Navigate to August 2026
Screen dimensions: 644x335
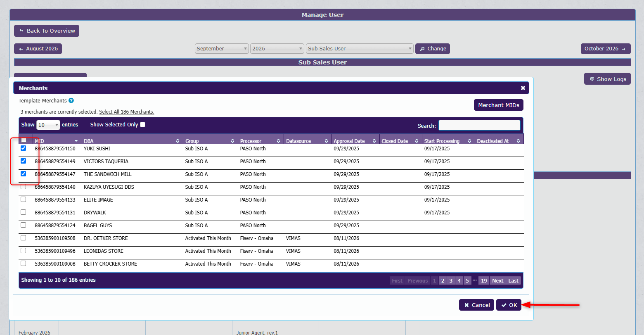pos(38,49)
